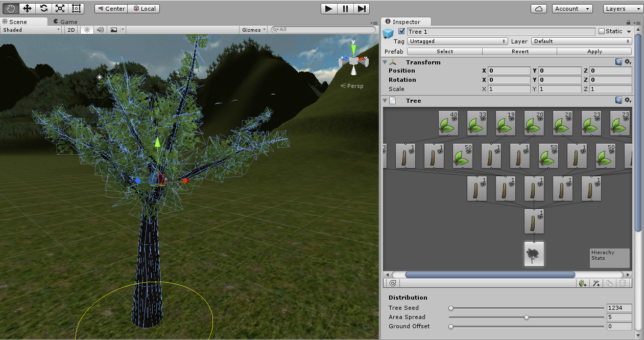
Task: Click the Tree Seed slider
Action: click(527, 308)
